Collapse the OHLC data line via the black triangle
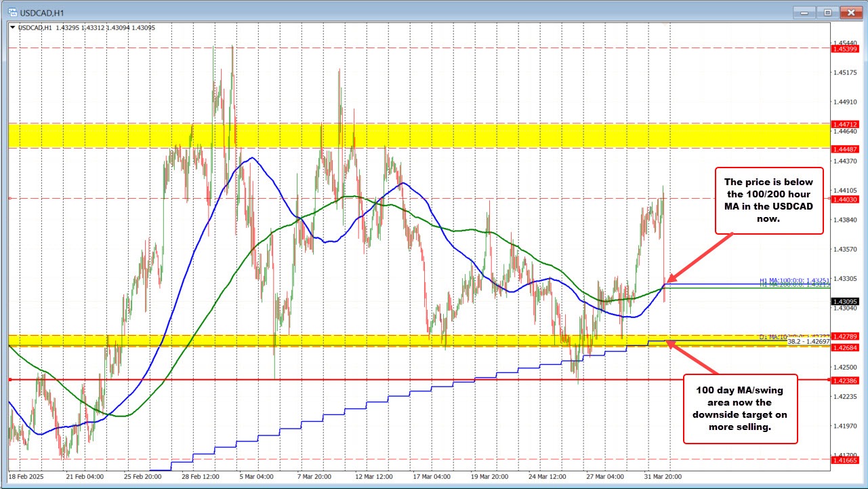The image size is (868, 489). [14, 28]
